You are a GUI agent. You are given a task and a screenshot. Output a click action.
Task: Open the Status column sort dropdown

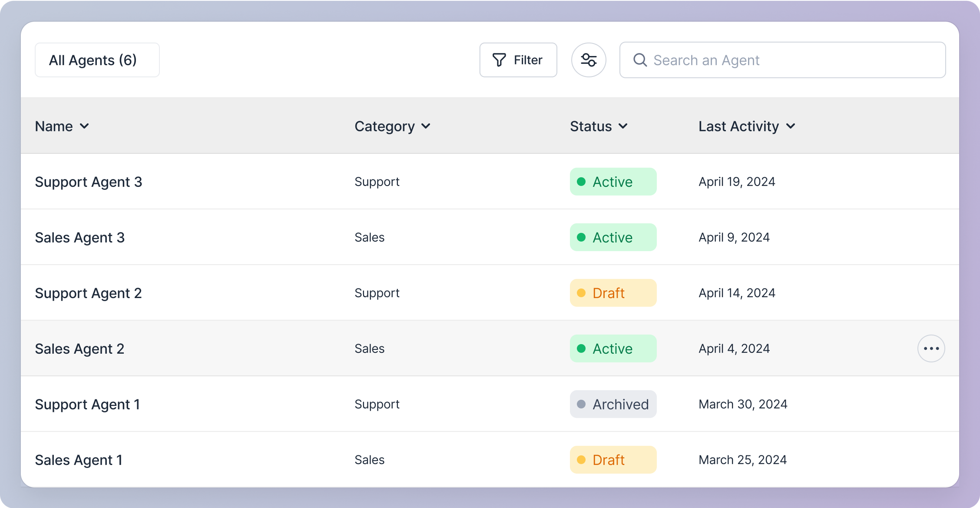click(x=623, y=126)
